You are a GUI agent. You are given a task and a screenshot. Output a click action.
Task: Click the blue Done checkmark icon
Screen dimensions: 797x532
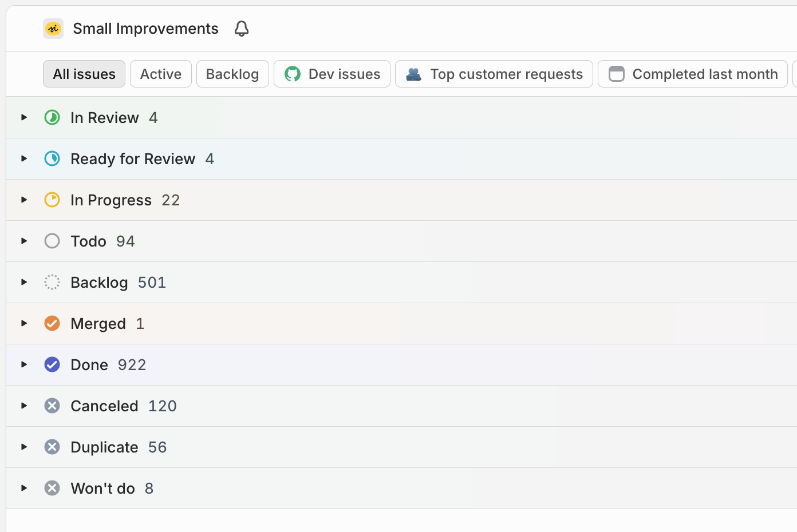pos(52,365)
